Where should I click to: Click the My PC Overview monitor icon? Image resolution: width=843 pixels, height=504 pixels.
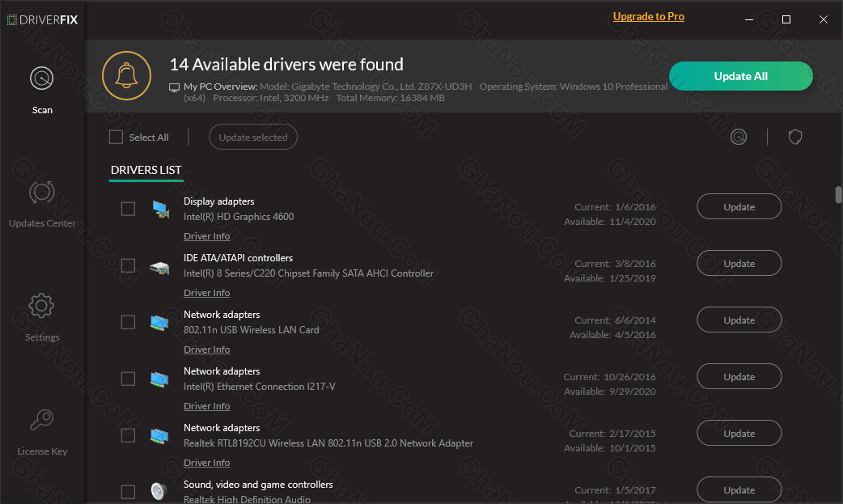pos(174,87)
